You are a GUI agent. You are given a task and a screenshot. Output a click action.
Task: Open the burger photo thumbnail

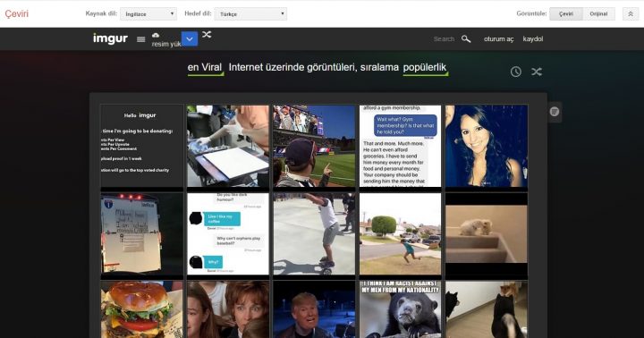(x=142, y=309)
